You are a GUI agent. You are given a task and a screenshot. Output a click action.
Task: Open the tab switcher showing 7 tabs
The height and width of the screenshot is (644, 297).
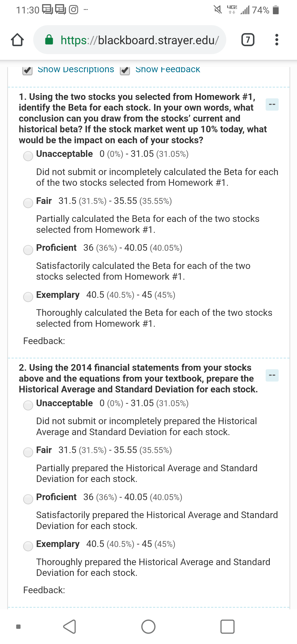(x=248, y=40)
